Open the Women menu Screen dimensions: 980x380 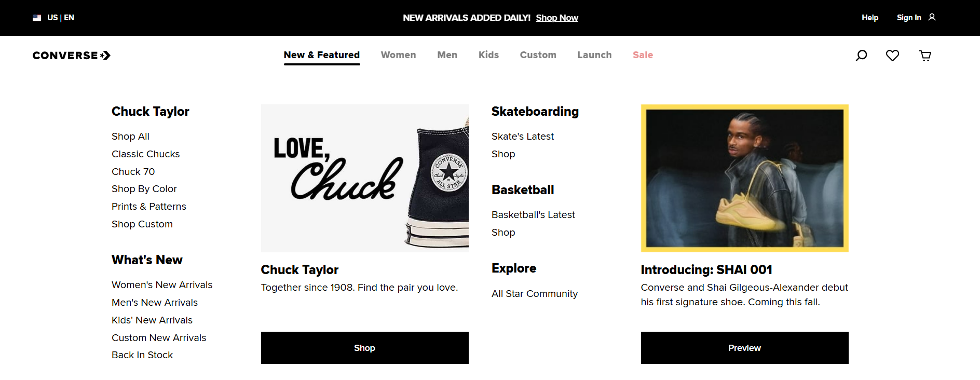point(398,55)
